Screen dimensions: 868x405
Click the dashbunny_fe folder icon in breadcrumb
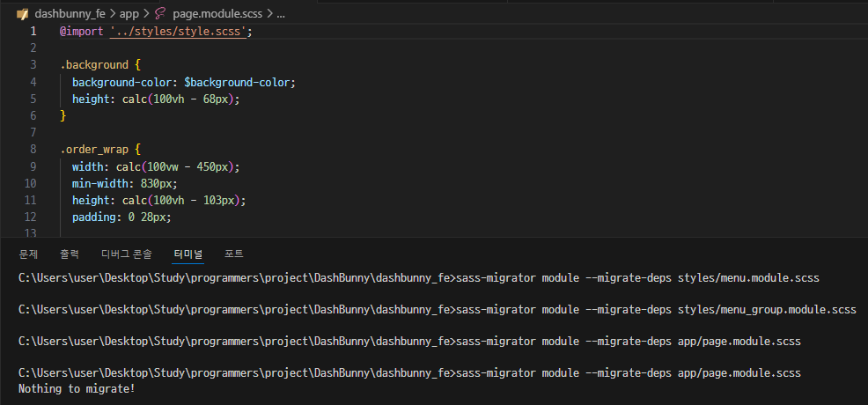pos(23,14)
